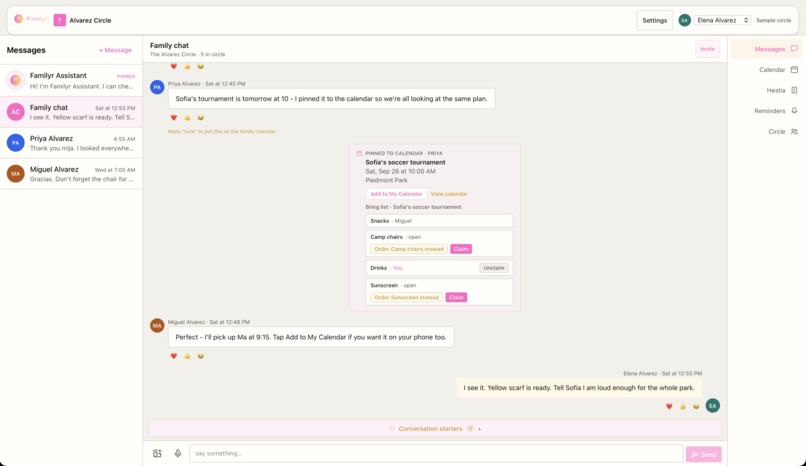Click the attach image icon
This screenshot has width=806, height=466.
(x=157, y=453)
